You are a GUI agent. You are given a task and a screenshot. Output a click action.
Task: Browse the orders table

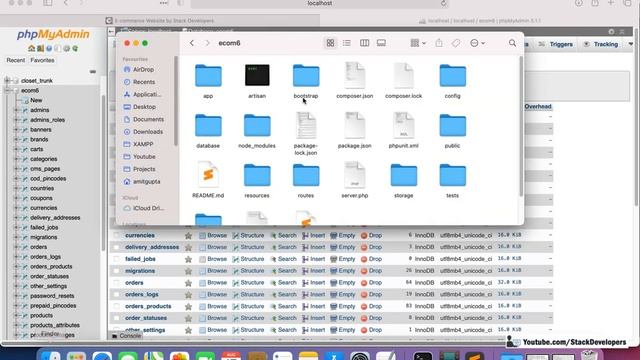(213, 282)
